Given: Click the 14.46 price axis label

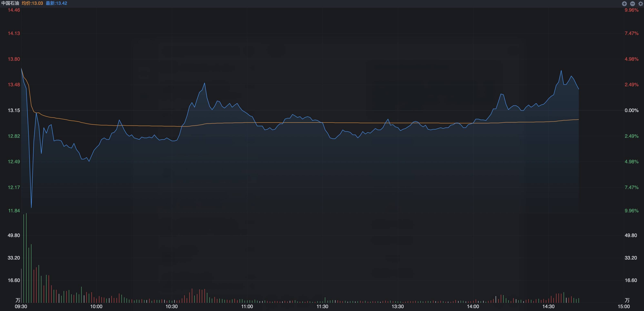Looking at the screenshot, I should (x=14, y=10).
